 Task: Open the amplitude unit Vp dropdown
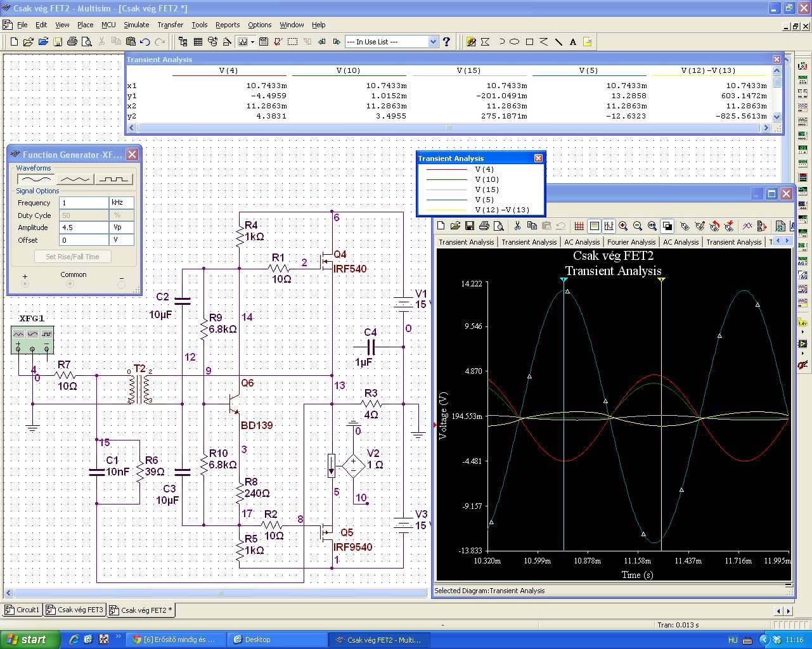click(x=121, y=227)
